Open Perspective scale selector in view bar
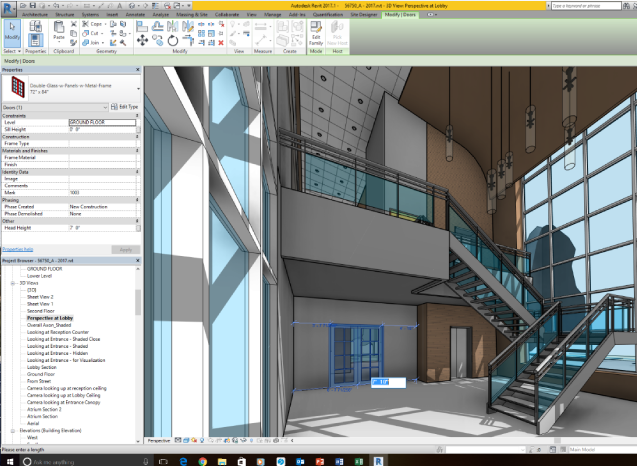The height and width of the screenshot is (466, 637). [159, 440]
